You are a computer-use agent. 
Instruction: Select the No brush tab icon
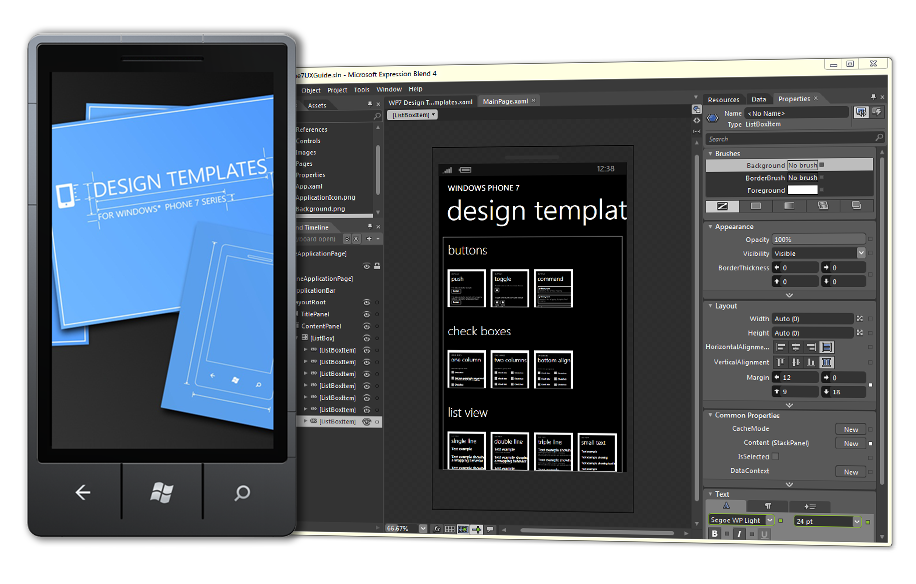click(x=722, y=206)
